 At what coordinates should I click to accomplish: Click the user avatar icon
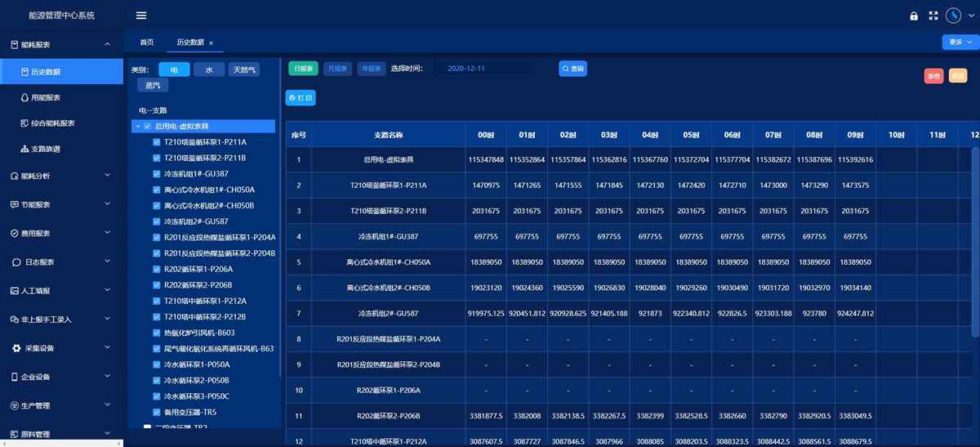tap(953, 16)
